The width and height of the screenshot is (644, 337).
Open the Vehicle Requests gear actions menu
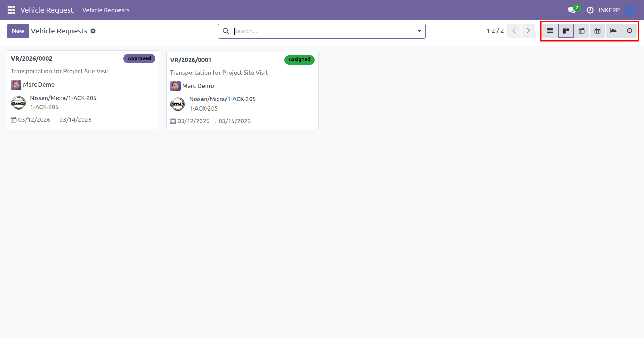click(x=93, y=31)
